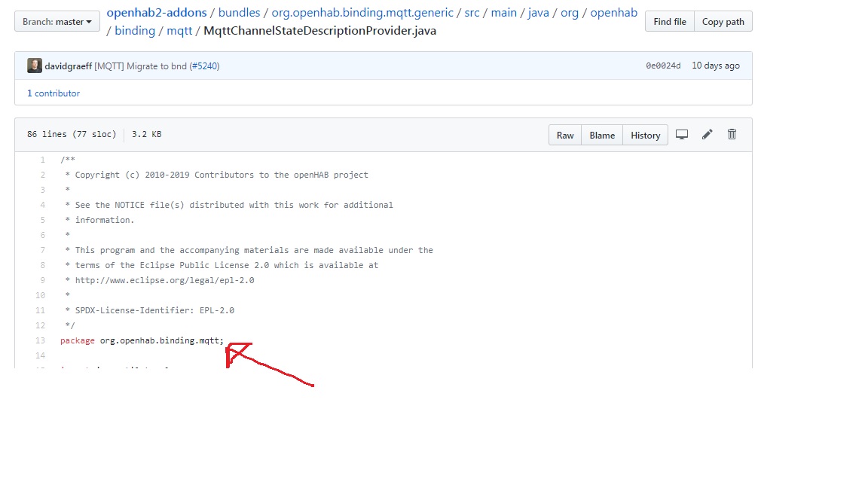The width and height of the screenshot is (868, 488).
Task: Click the '* information.' comment line
Action: click(x=99, y=220)
